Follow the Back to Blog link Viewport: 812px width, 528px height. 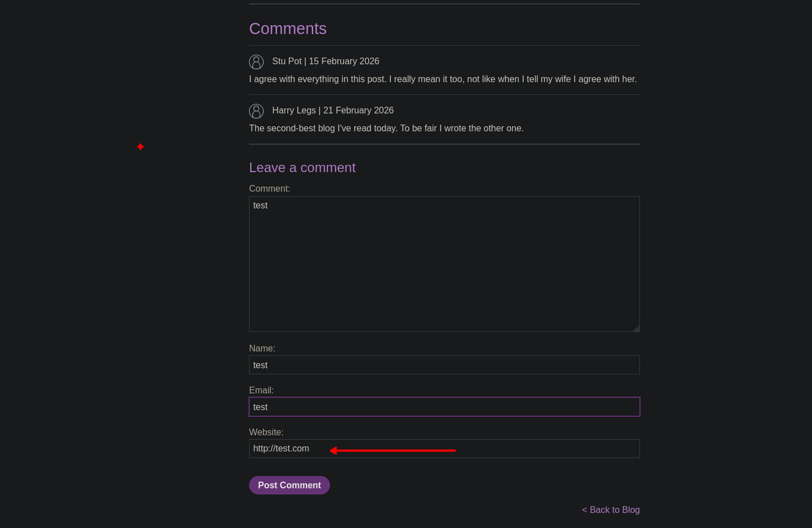click(x=611, y=510)
